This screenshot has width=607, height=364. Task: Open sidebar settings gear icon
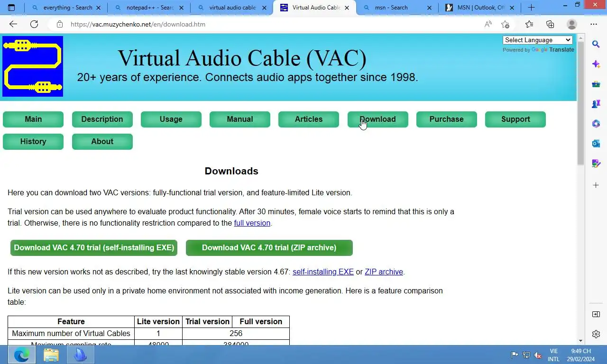pyautogui.click(x=596, y=334)
